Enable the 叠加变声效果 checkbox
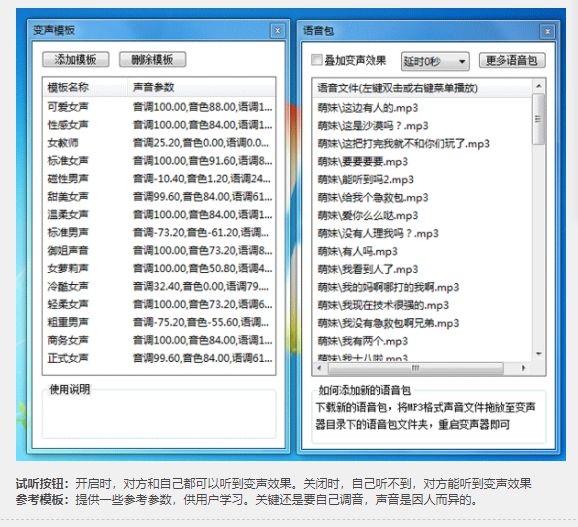The width and height of the screenshot is (578, 527). point(316,60)
